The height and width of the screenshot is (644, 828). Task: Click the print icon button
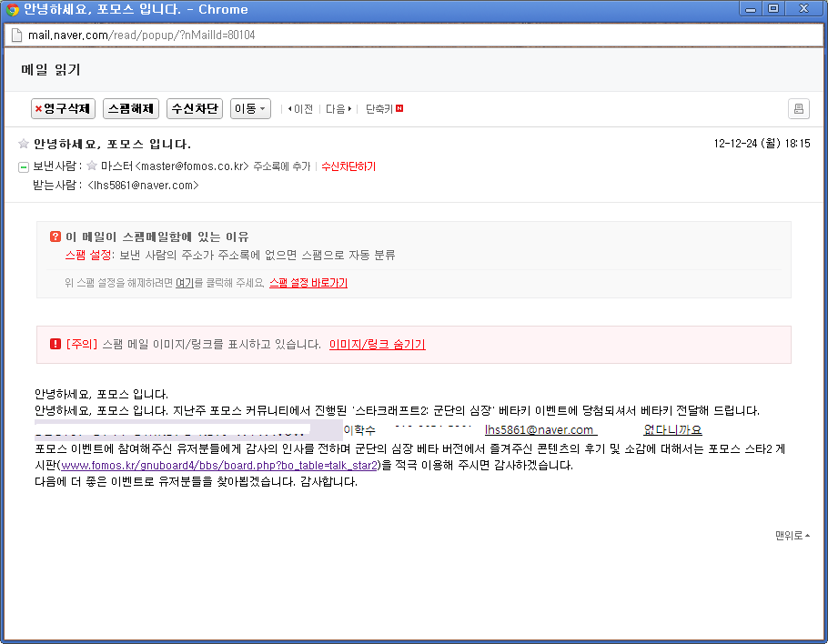(x=798, y=108)
